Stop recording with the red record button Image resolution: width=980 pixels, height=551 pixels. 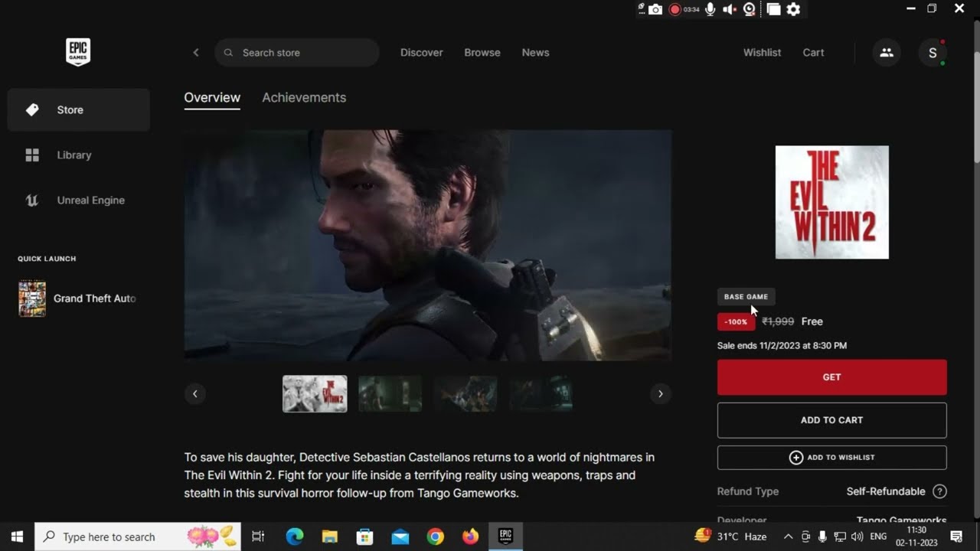point(675,9)
